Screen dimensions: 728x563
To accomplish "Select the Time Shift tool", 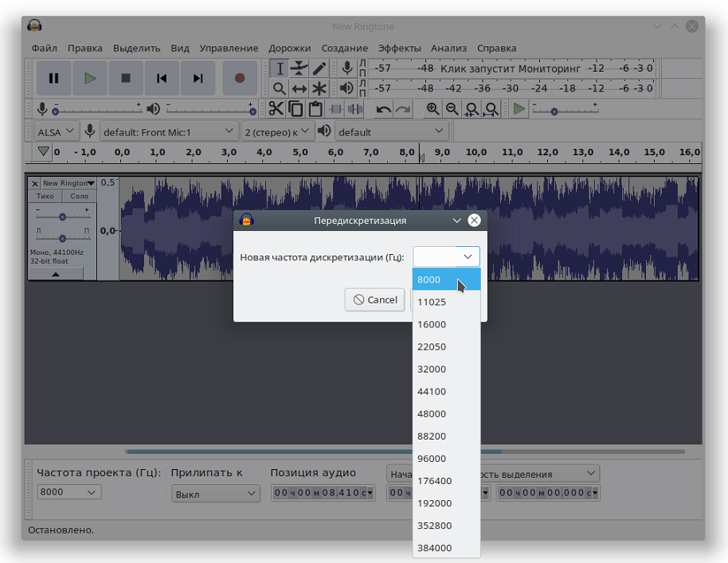I will [299, 88].
